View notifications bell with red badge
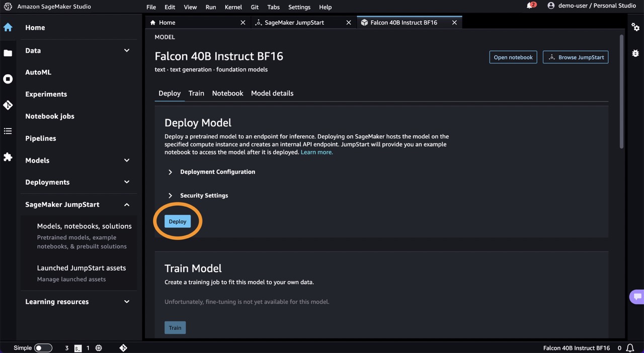 531,6
